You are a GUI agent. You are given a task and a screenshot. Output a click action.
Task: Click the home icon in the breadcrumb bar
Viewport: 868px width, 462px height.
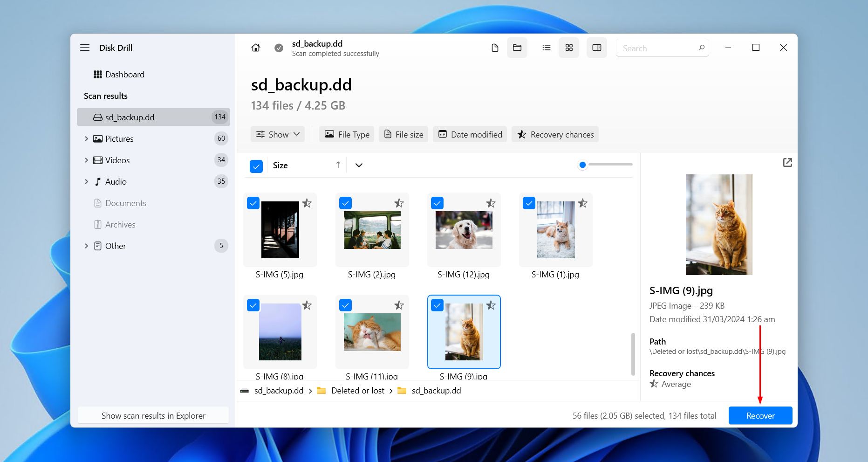pos(255,48)
